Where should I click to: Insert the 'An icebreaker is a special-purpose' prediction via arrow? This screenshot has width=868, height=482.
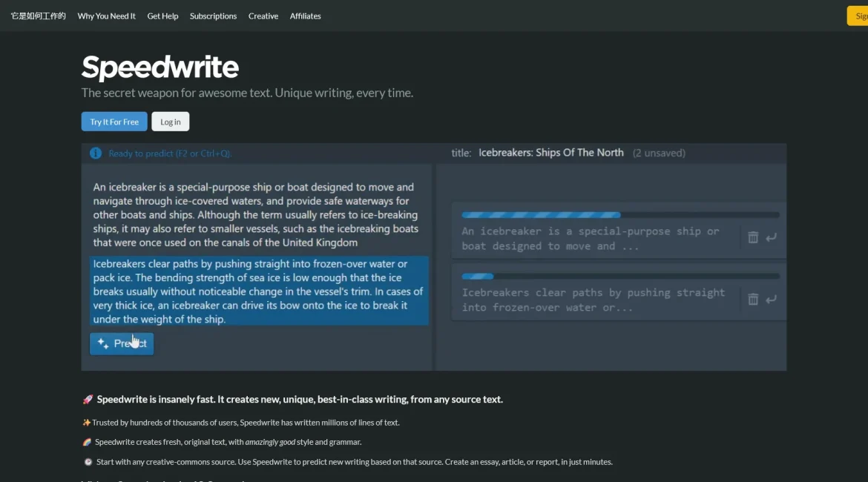(771, 237)
